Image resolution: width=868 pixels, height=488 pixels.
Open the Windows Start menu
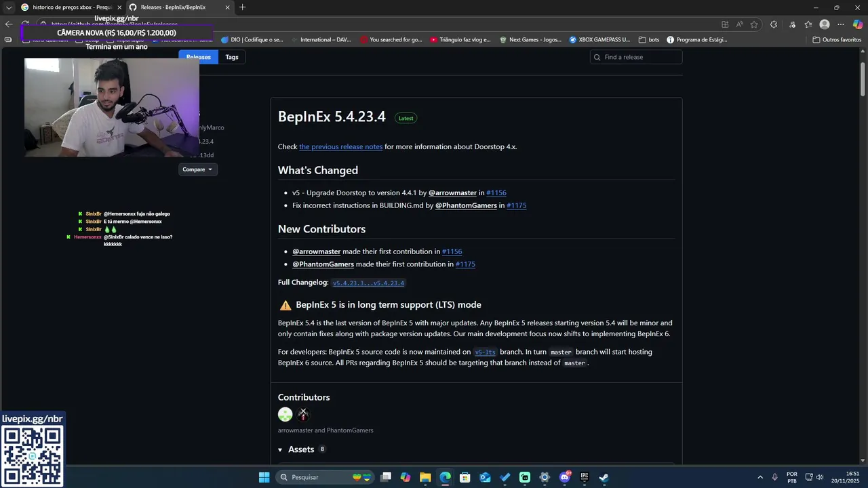click(264, 477)
